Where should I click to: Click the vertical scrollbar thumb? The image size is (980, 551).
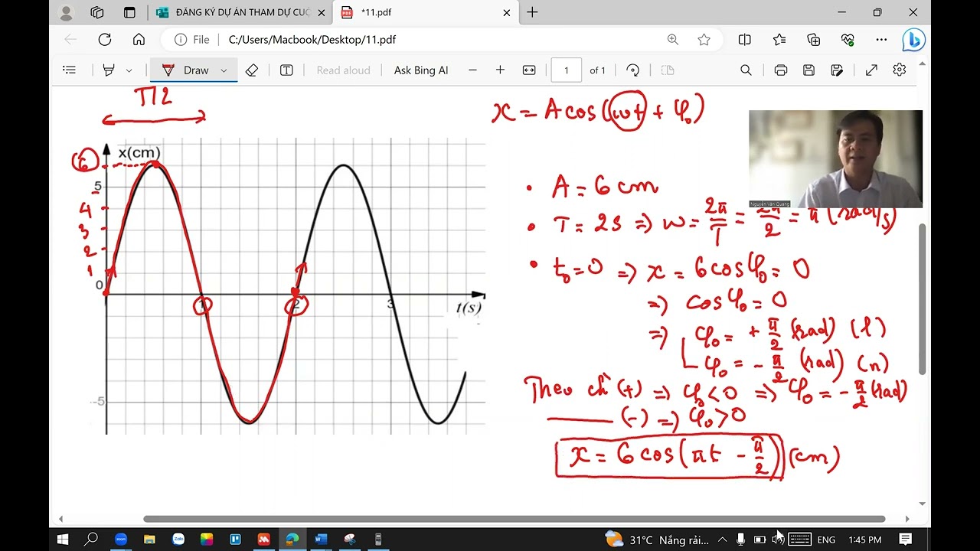pyautogui.click(x=922, y=299)
